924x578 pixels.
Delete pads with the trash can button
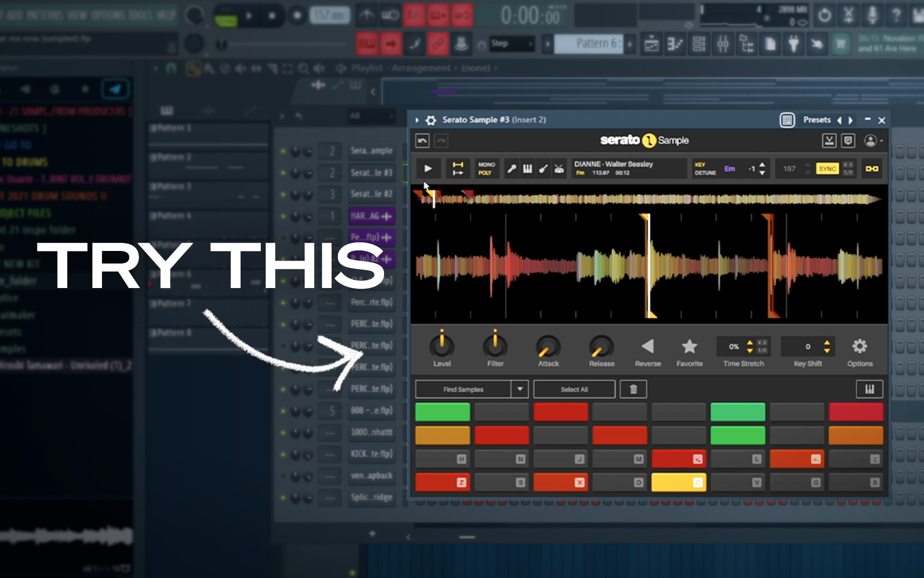click(633, 389)
